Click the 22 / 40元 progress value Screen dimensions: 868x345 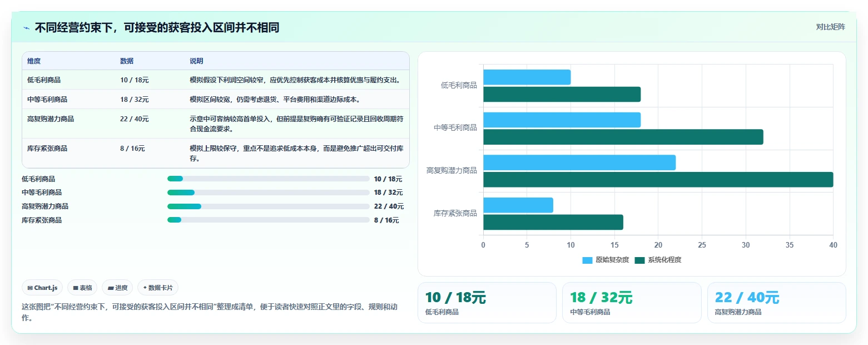coord(389,206)
